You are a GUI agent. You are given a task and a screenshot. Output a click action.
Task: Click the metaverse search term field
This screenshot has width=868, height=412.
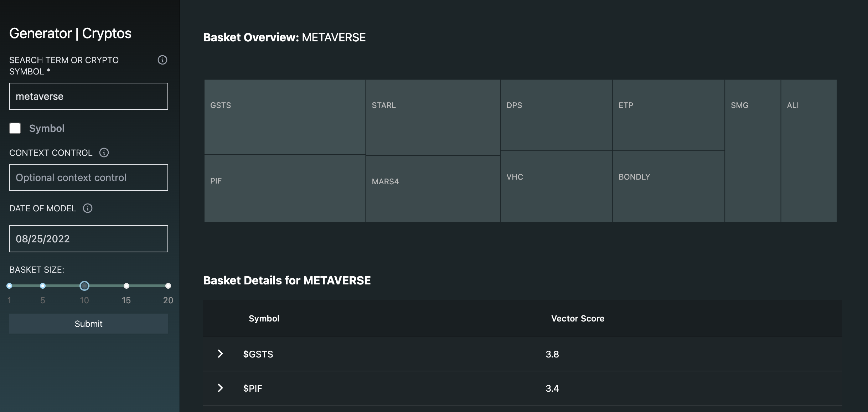(x=88, y=96)
